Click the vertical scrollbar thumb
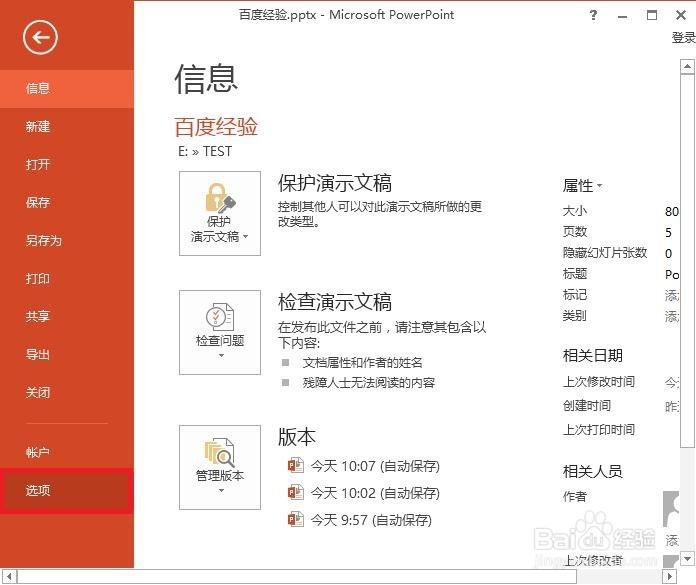This screenshot has width=696, height=585. pos(687,261)
